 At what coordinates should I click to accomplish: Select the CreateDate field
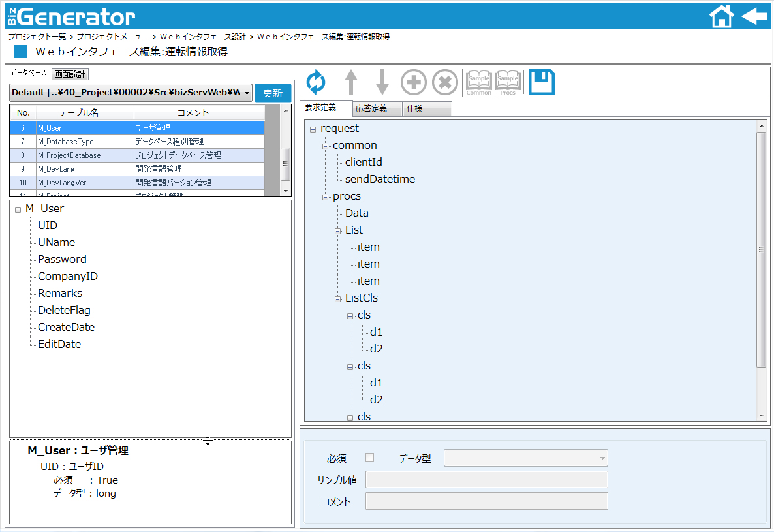click(66, 327)
